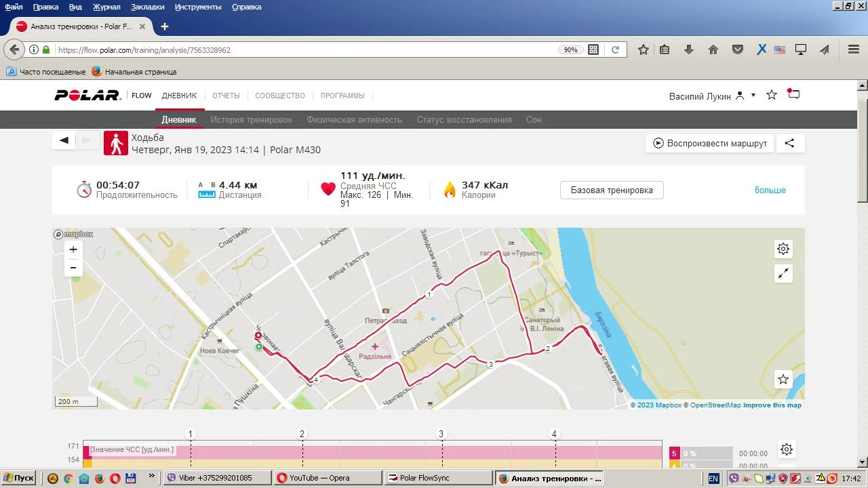Open the Закладки menu

[147, 7]
